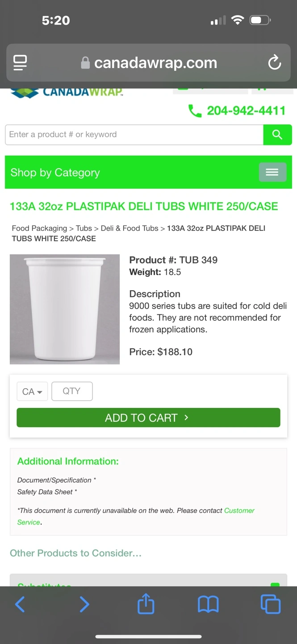Tap the Safari reader/page format icon

pos(20,63)
